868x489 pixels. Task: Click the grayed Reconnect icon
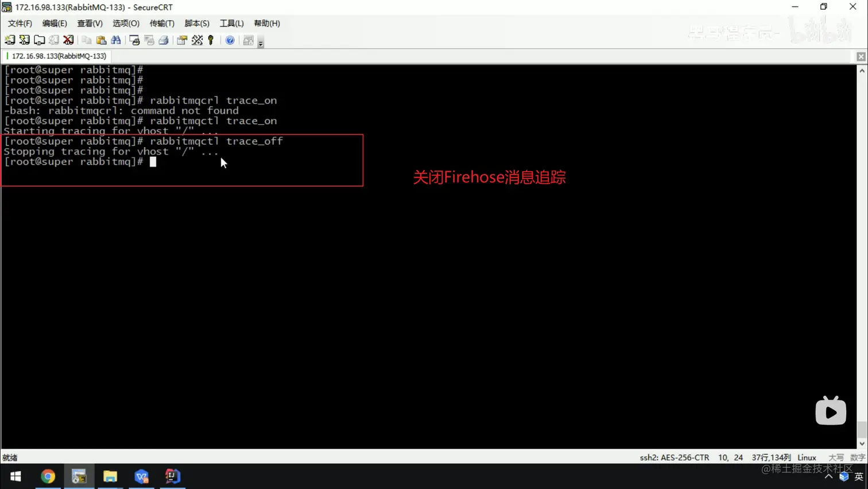[x=54, y=40]
